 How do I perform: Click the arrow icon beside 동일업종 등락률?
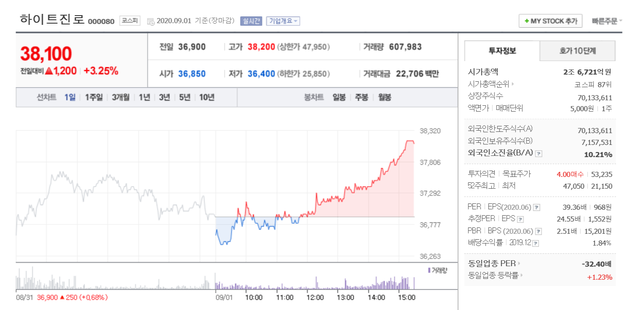522,276
